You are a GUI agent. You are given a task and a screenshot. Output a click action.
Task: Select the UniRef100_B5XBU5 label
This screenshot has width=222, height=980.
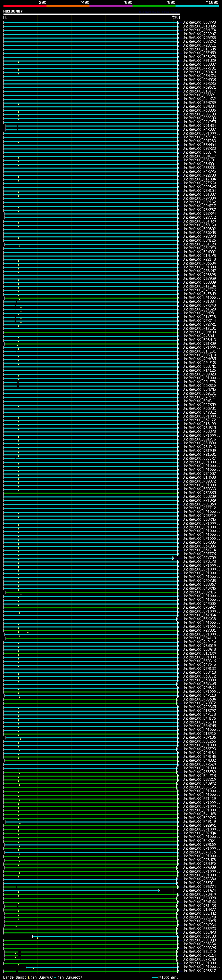[199, 543]
